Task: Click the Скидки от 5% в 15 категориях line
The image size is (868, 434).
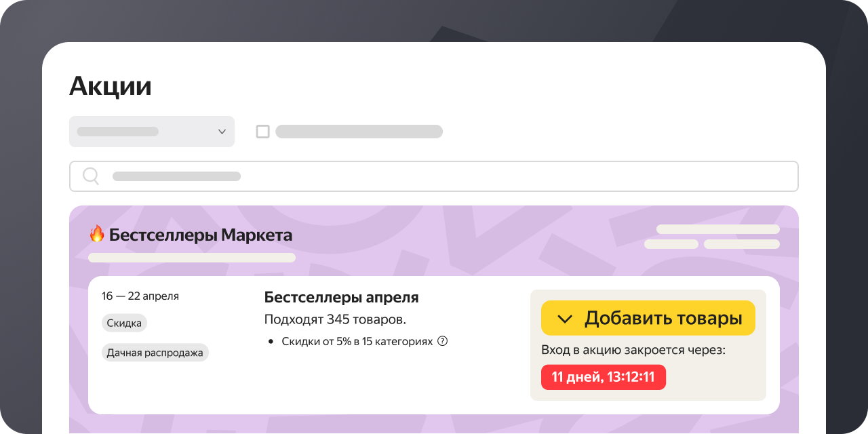Action: coord(357,341)
